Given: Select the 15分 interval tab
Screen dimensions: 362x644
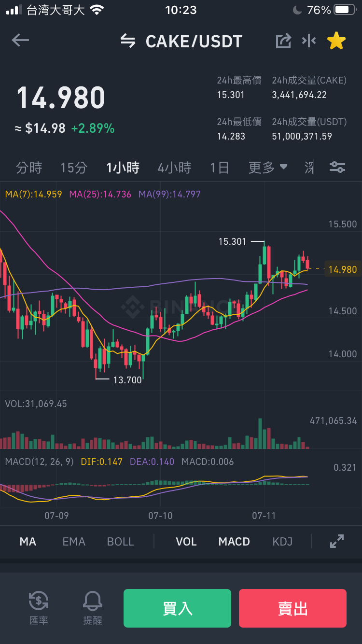Looking at the screenshot, I should point(74,168).
